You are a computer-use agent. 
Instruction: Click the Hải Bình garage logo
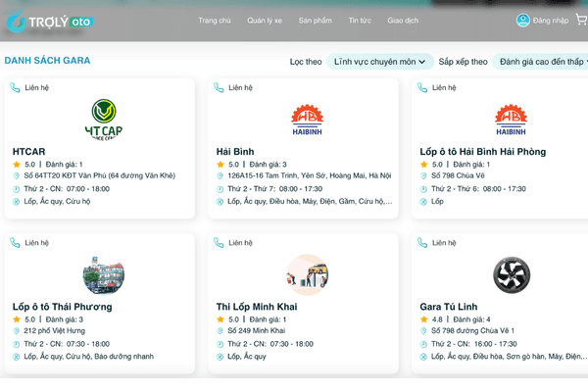click(307, 120)
